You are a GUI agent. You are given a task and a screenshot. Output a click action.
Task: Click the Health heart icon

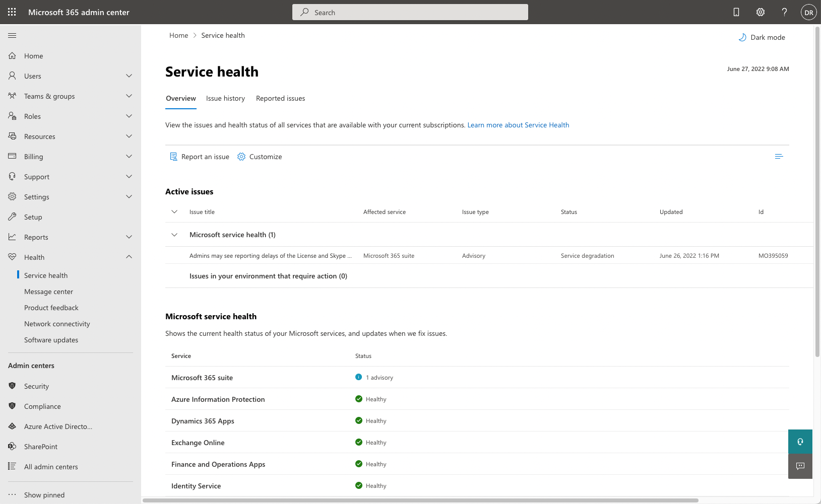tap(12, 257)
